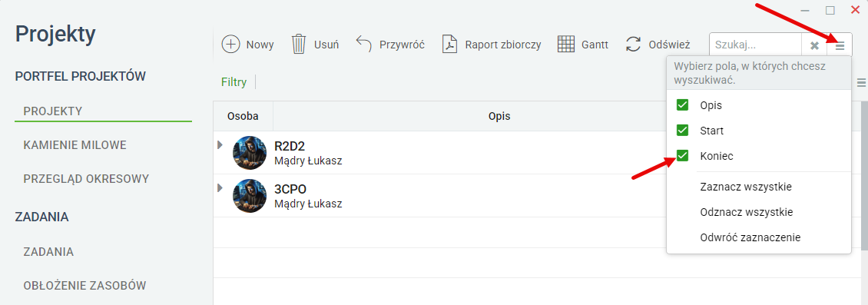This screenshot has height=305, width=868.
Task: Sort by the Osoba column header
Action: coord(243,117)
